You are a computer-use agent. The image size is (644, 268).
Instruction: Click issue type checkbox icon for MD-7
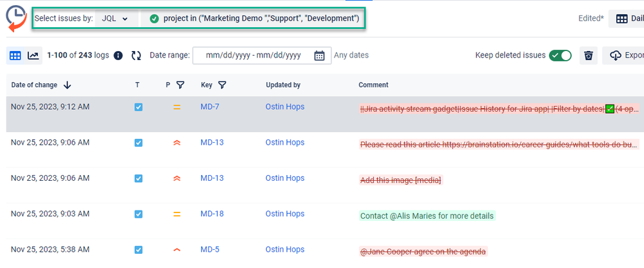pyautogui.click(x=139, y=107)
